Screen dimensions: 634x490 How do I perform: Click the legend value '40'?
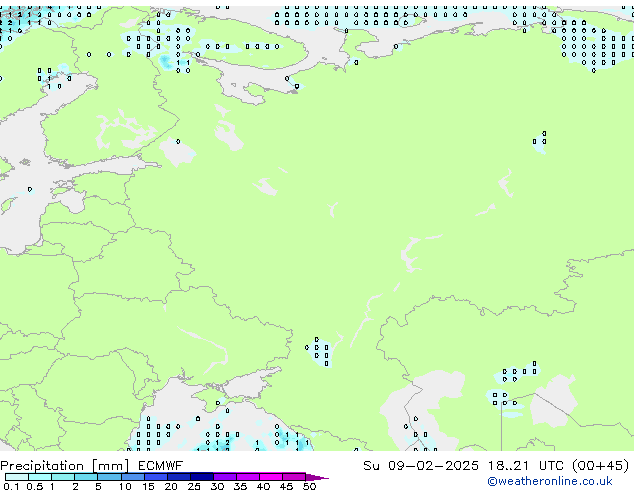[263, 486]
